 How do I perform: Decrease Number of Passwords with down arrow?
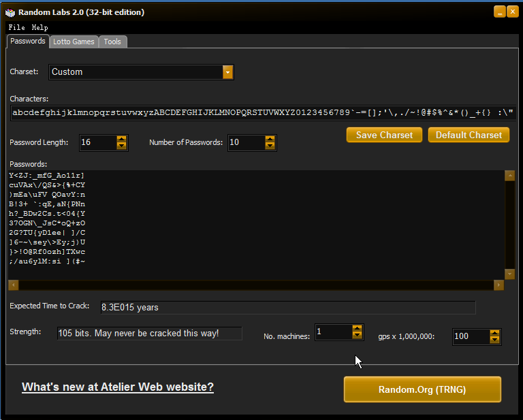coord(270,146)
